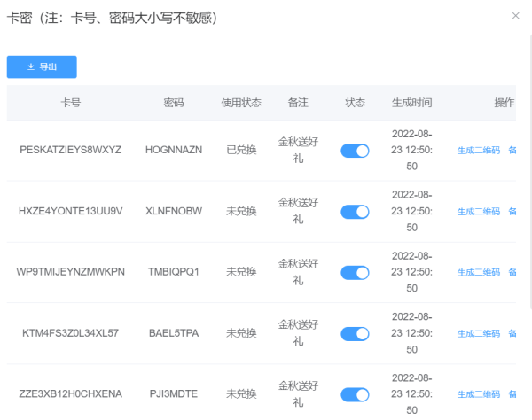Click the 使用状态 column header
This screenshot has height=420, width=532.
click(x=241, y=103)
